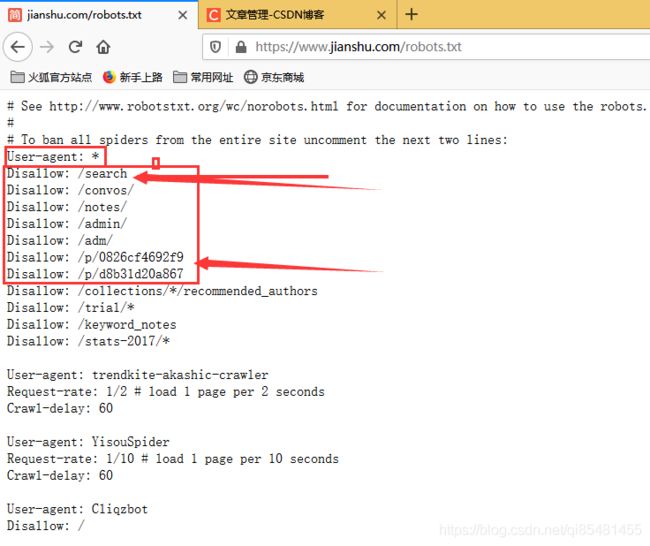Click the 'Disallow: /admin/' line

[67, 224]
